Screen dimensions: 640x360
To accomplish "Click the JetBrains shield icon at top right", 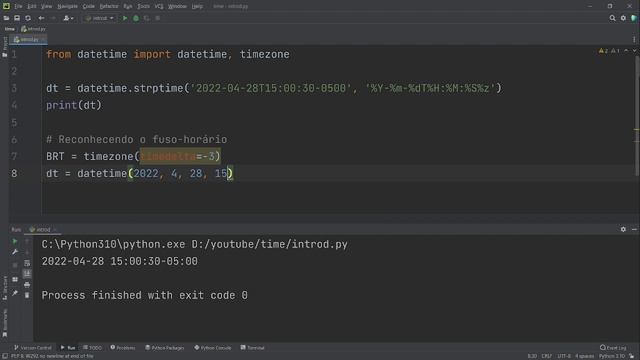I will click(634, 18).
